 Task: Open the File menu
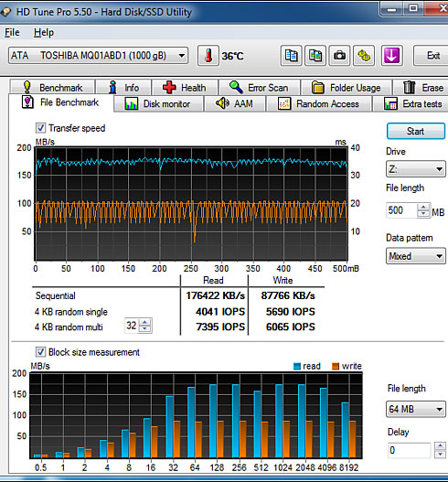pos(12,32)
